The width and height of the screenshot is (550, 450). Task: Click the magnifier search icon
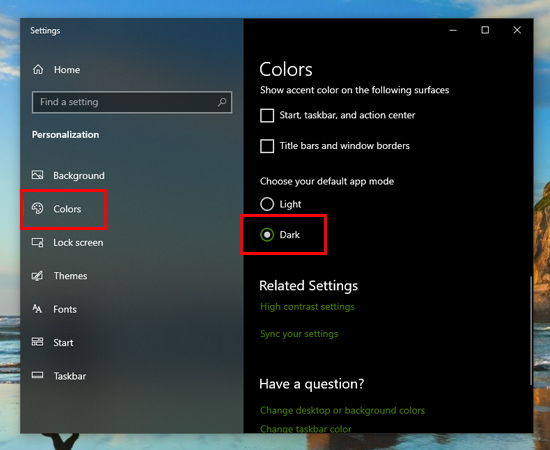[x=222, y=102]
